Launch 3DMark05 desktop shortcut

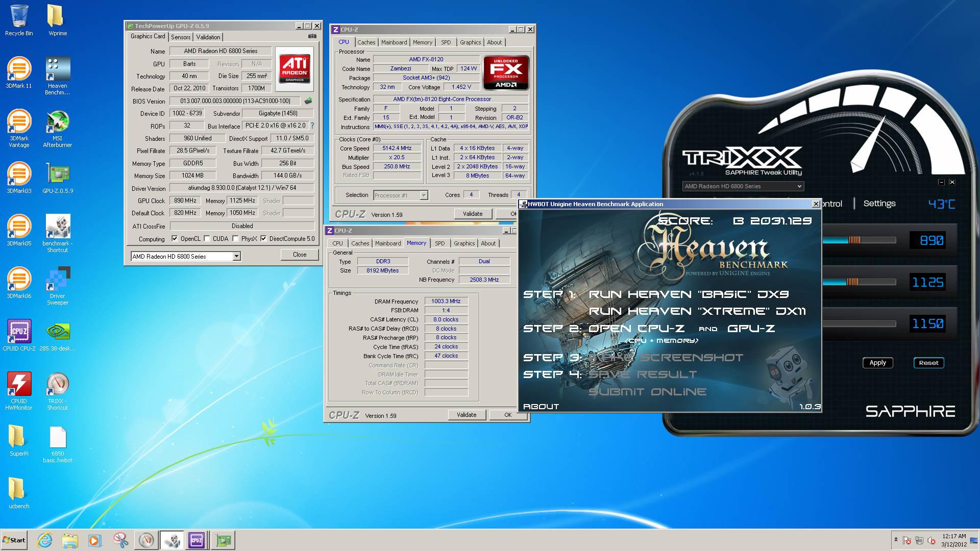tap(19, 230)
